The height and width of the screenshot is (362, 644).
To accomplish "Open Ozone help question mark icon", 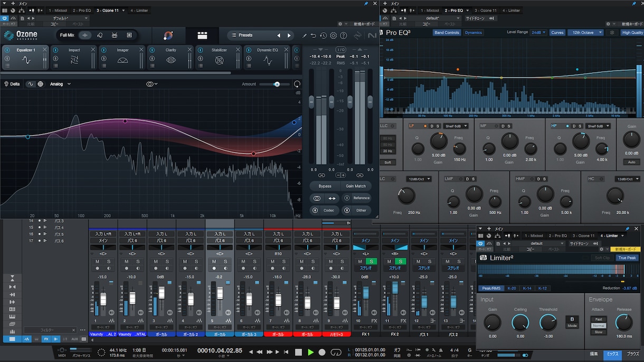I will (x=344, y=35).
